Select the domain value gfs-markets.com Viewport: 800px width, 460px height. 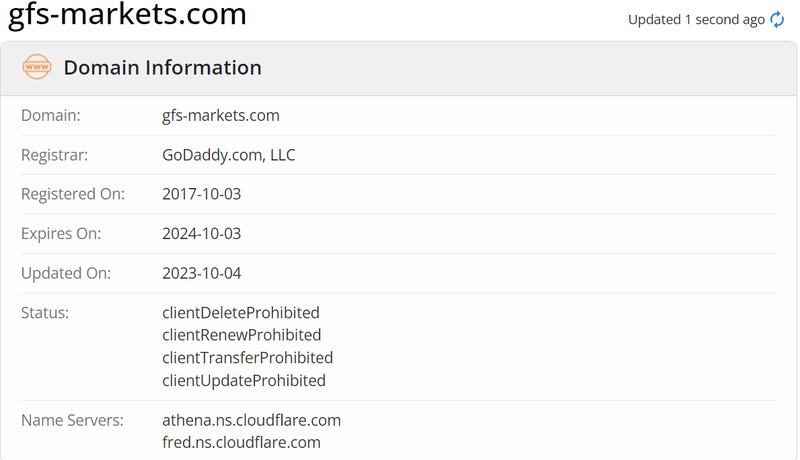(x=220, y=115)
